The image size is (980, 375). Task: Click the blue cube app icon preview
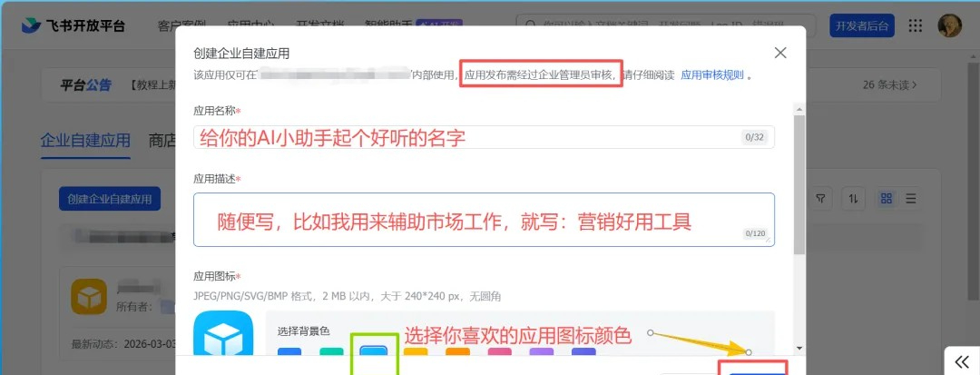pos(223,334)
